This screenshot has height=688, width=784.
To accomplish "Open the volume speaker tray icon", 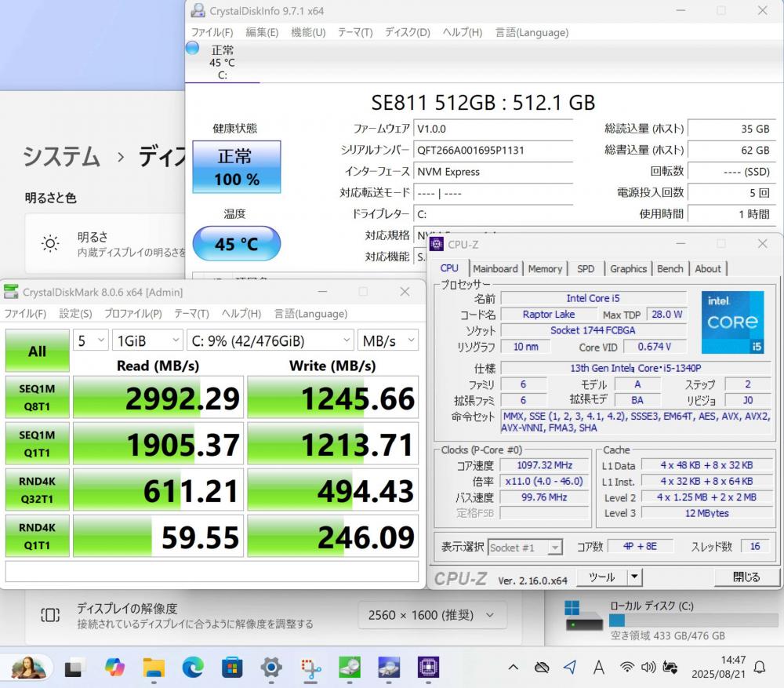I will click(x=648, y=667).
